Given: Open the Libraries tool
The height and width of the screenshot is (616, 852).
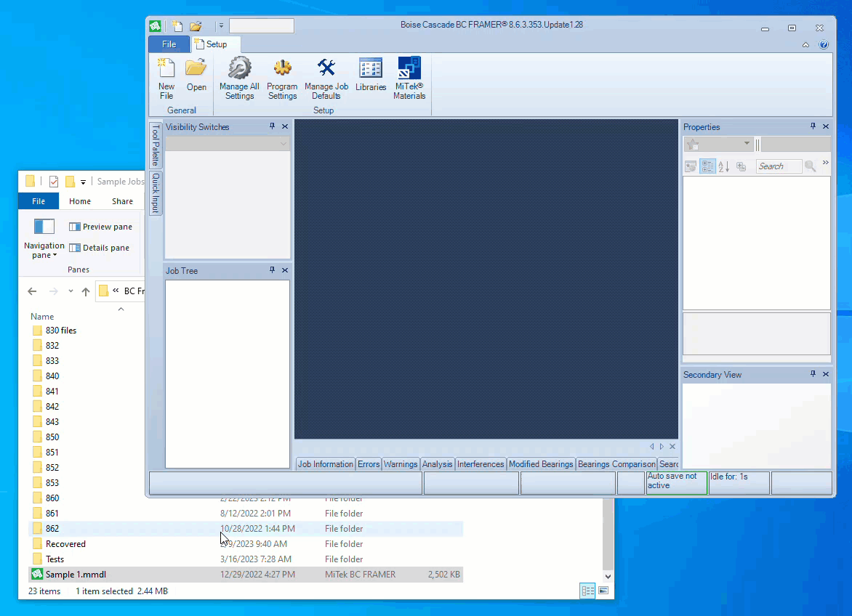Looking at the screenshot, I should 371,75.
